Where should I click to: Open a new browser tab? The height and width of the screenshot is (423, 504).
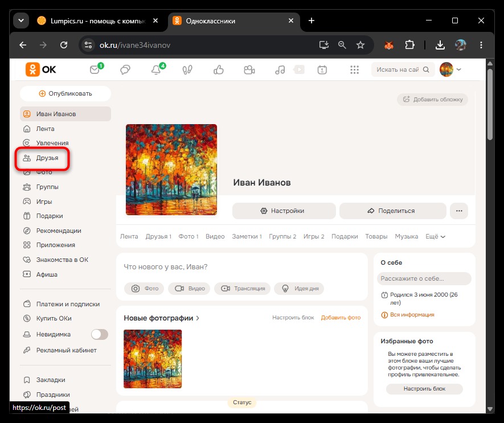coord(311,20)
